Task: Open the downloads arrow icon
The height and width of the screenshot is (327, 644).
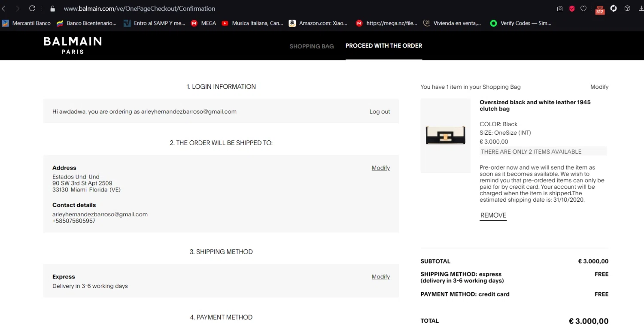Action: coord(641,8)
